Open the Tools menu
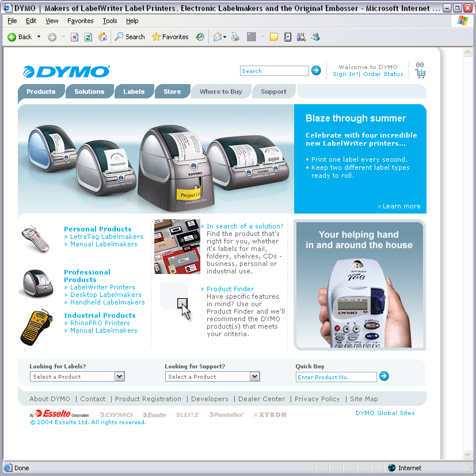 pos(110,21)
